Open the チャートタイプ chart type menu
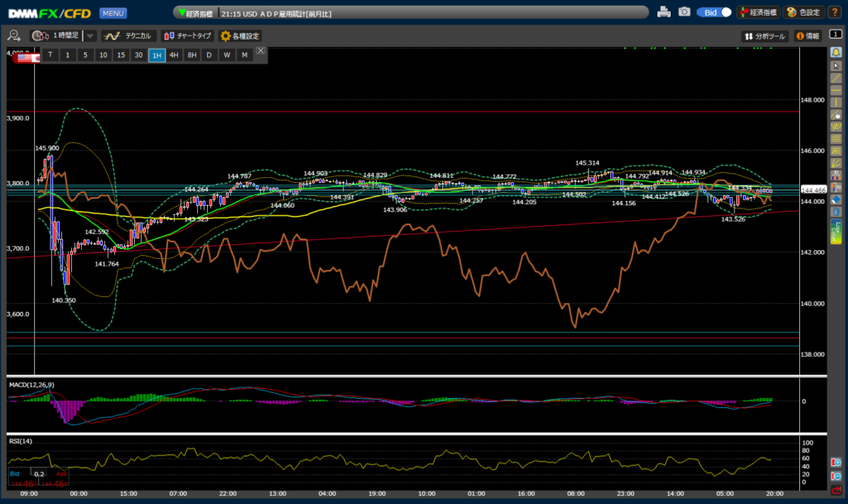Screen dimensions: 848x504 pos(187,36)
